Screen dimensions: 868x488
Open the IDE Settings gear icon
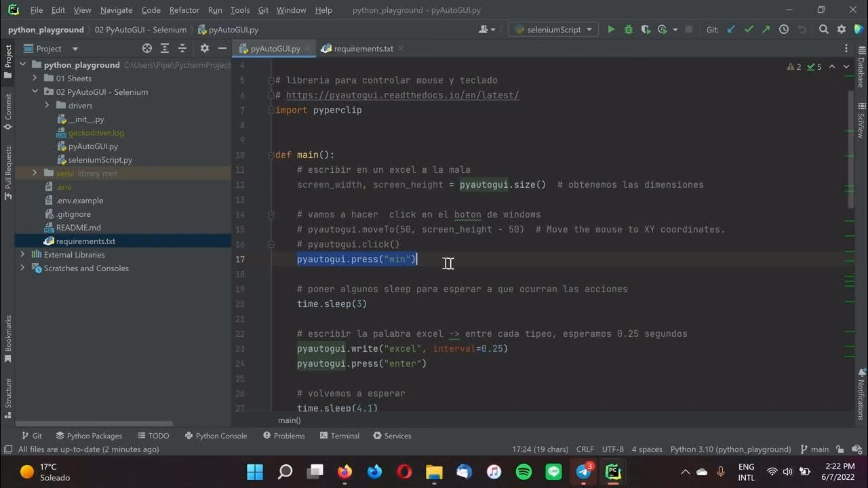(x=840, y=29)
